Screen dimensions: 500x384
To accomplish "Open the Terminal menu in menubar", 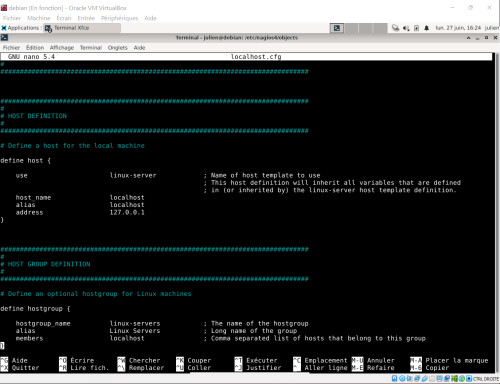I will (x=91, y=48).
